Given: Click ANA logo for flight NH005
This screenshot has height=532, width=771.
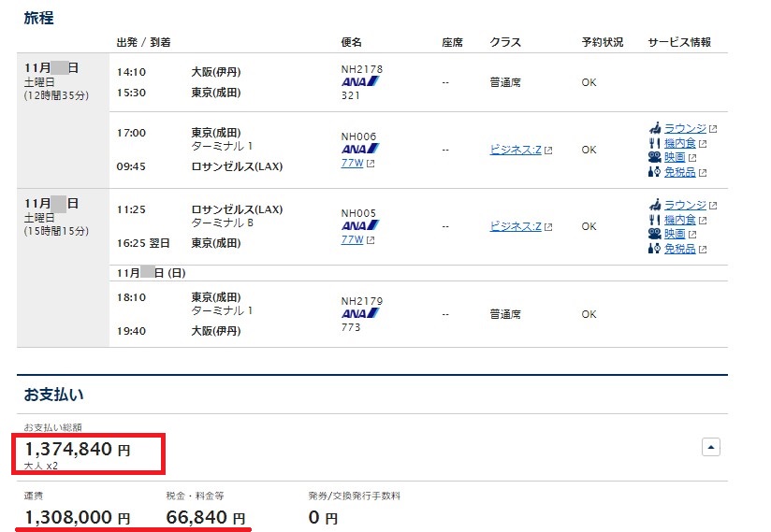Looking at the screenshot, I should pyautogui.click(x=360, y=225).
